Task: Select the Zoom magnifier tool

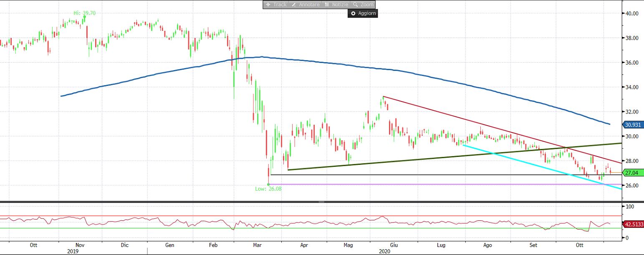Action: [x=363, y=5]
